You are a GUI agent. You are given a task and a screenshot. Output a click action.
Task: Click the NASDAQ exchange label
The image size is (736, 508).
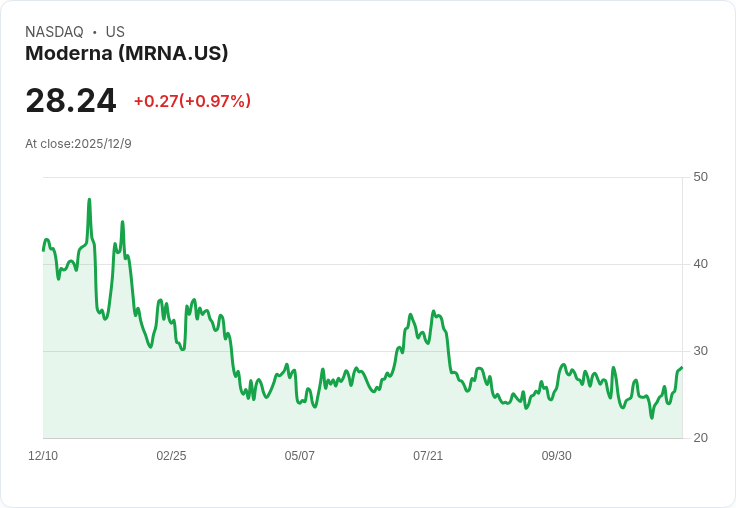point(54,32)
